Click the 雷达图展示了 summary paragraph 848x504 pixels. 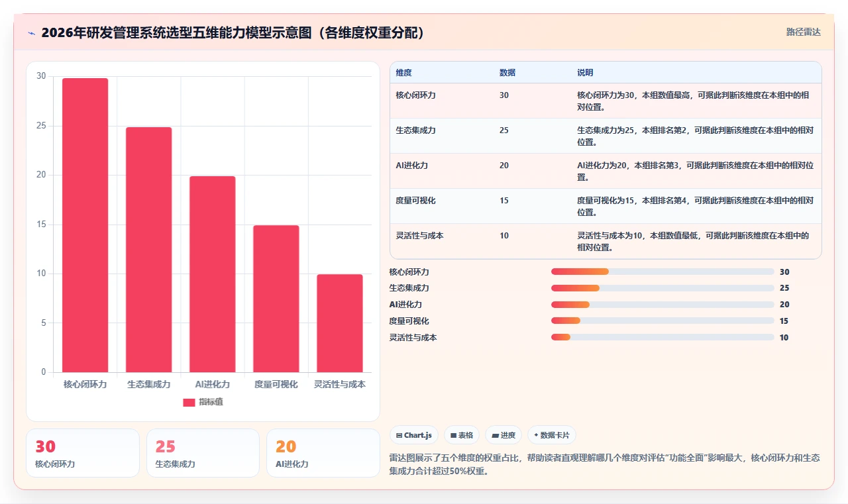click(605, 465)
